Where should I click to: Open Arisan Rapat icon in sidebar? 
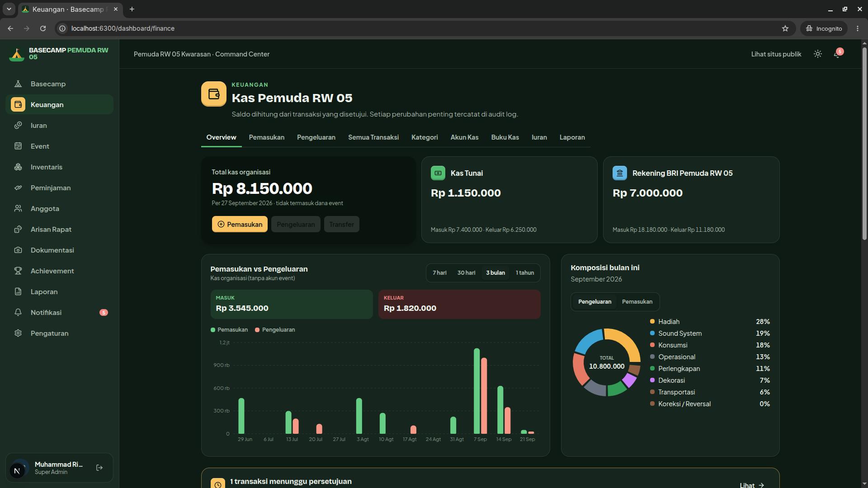click(x=18, y=230)
